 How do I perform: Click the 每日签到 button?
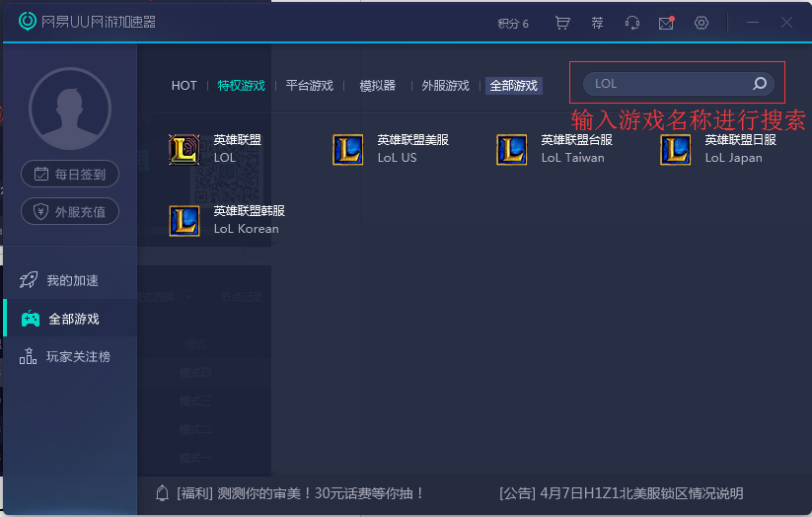(x=70, y=174)
